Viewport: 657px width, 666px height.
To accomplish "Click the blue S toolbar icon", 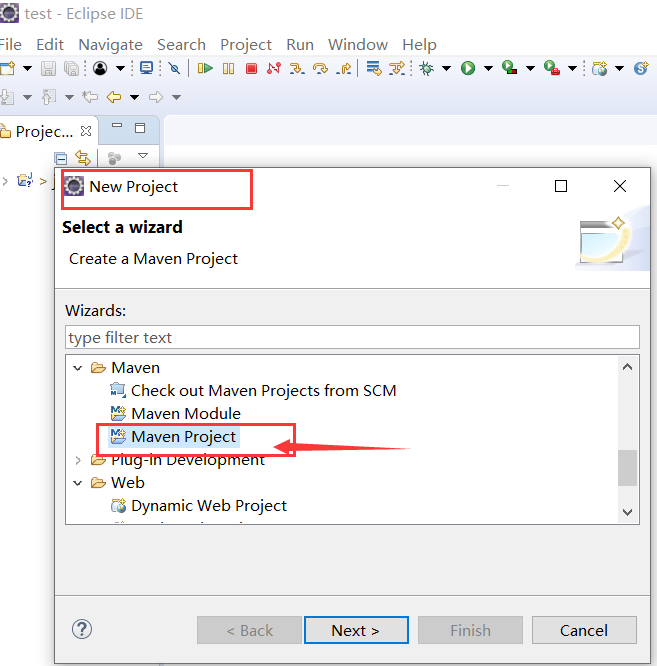I will click(641, 68).
